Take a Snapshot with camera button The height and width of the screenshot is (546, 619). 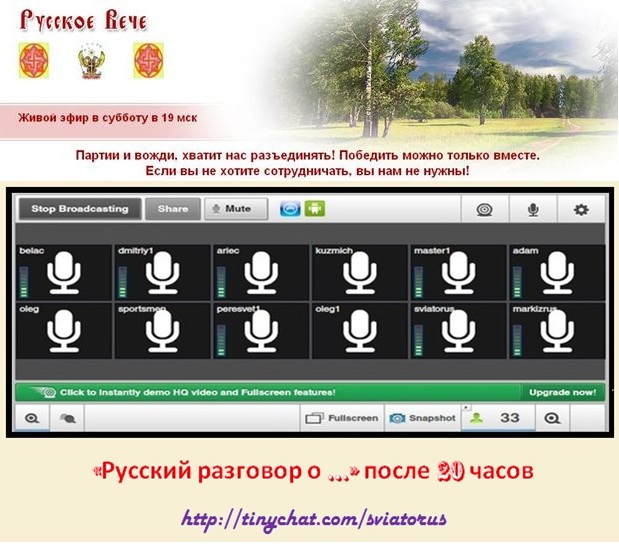pyautogui.click(x=422, y=418)
